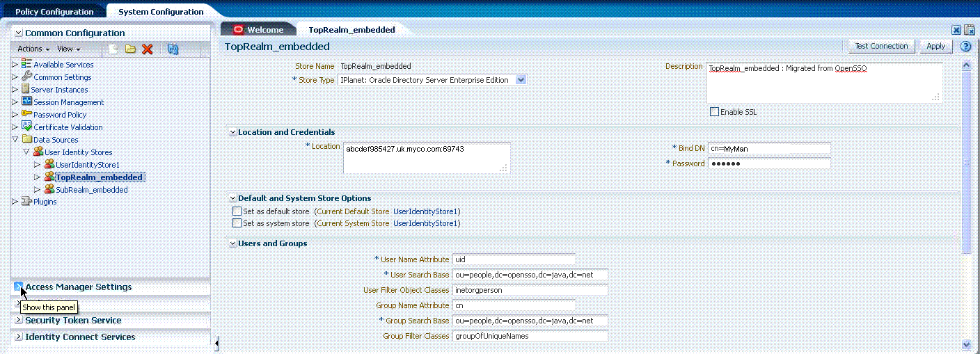The image size is (980, 354).
Task: Click the User Name Attribute field
Action: click(514, 259)
